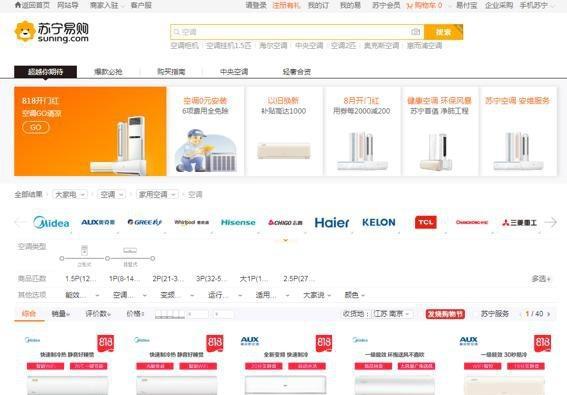Click the 海尔空调 search suggestion

[x=273, y=46]
